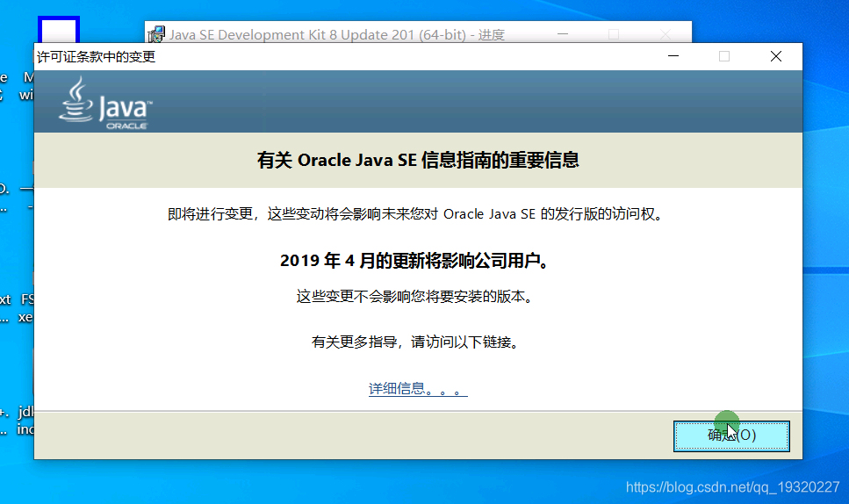Viewport: 849px width, 504px height.
Task: Click the 确定(O) confirm button
Action: (731, 436)
